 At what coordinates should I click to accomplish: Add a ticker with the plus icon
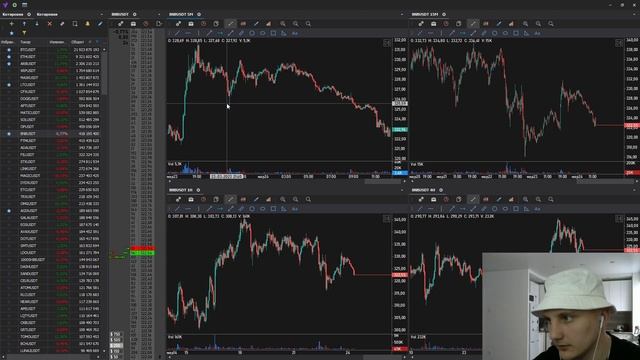[x=11, y=24]
